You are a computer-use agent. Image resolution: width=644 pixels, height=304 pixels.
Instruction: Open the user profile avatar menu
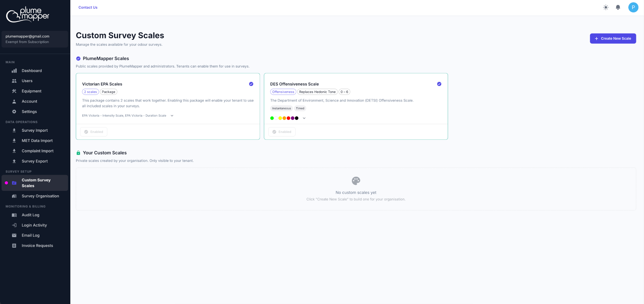click(633, 7)
